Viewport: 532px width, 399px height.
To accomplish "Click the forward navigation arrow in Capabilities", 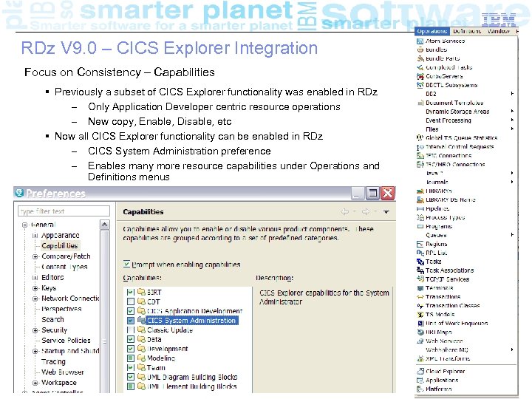I will pyautogui.click(x=366, y=212).
